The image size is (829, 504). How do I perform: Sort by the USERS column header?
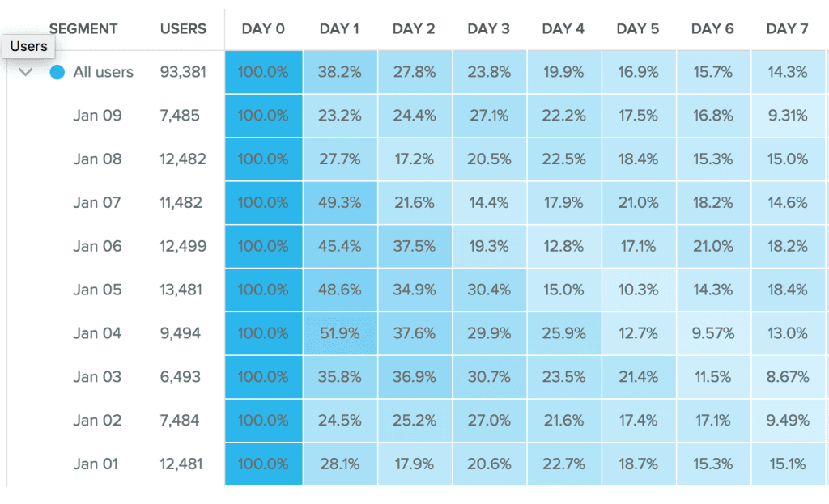click(183, 28)
